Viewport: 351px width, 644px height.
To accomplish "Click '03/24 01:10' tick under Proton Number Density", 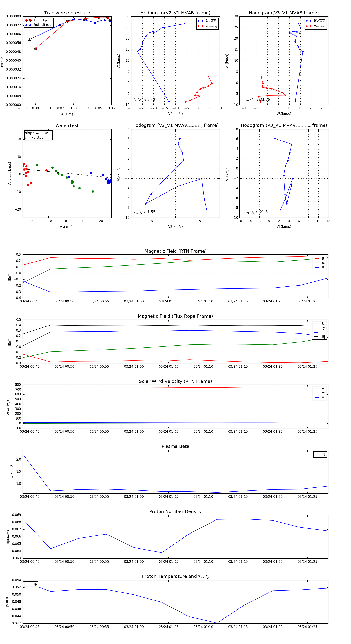I will [203, 562].
